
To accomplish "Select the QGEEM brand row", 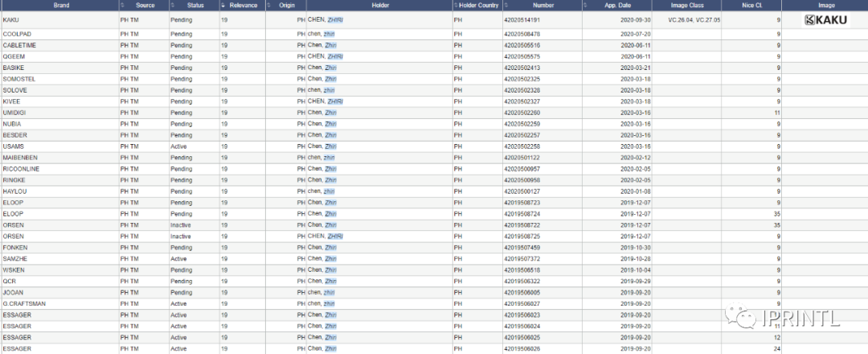I will pyautogui.click(x=434, y=56).
